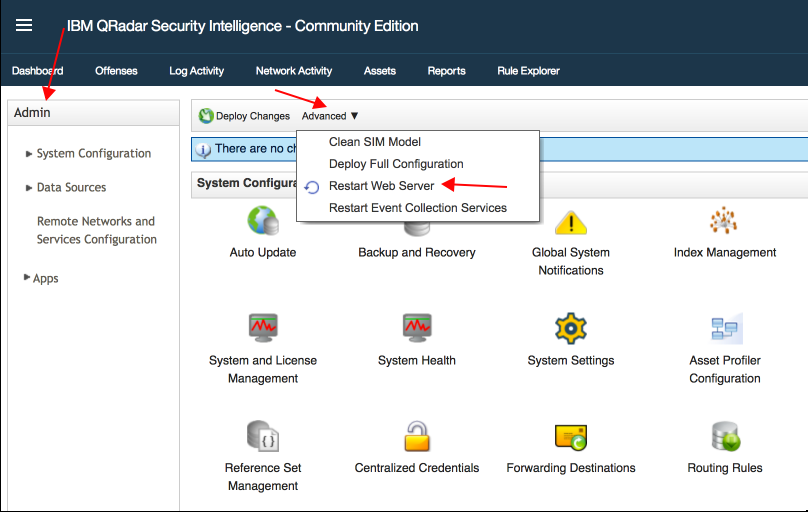Click the restart icon beside Restart Web Server

point(312,187)
